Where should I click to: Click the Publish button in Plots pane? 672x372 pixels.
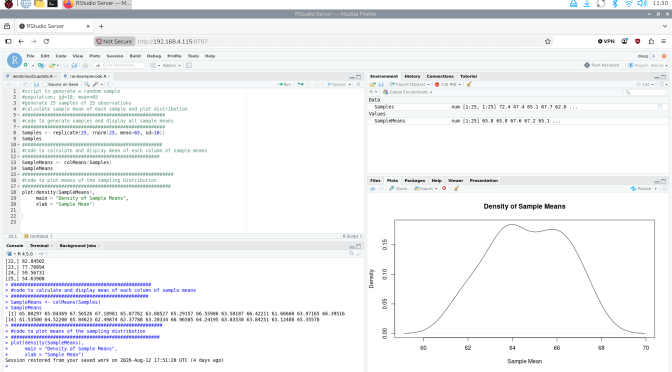(642, 189)
